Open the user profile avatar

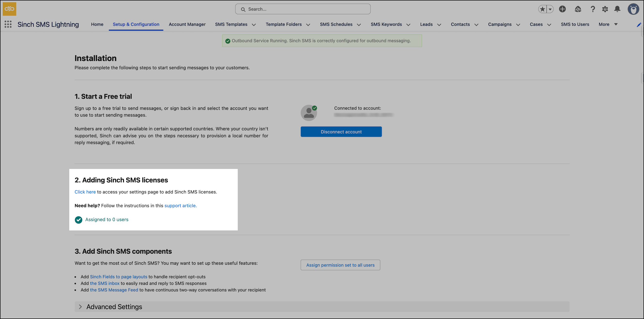[x=634, y=9]
